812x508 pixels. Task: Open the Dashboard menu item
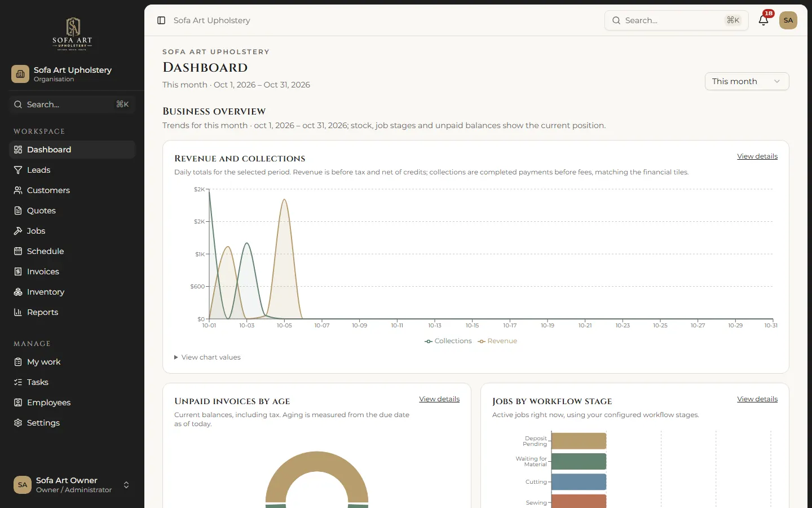pyautogui.click(x=72, y=150)
